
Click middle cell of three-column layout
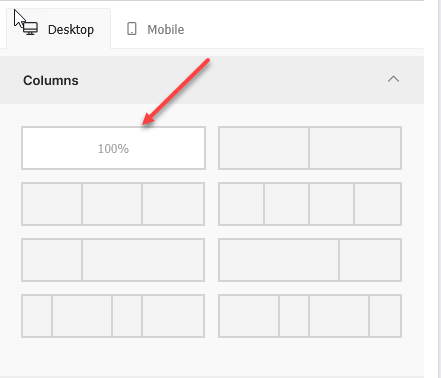112,204
